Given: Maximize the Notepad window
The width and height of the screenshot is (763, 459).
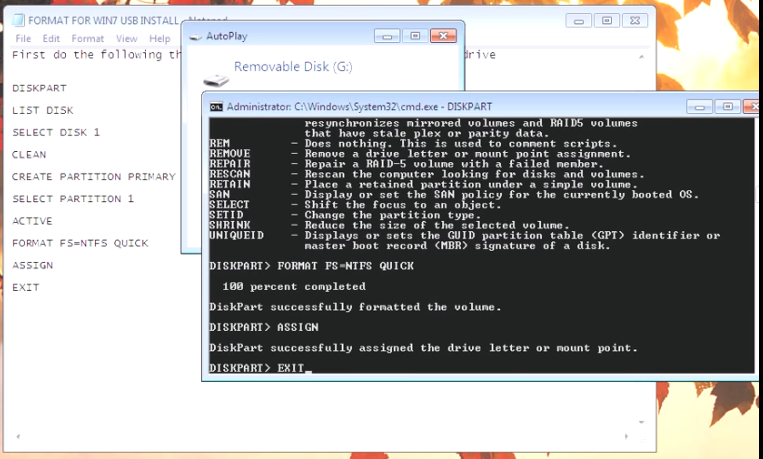Looking at the screenshot, I should 606,20.
